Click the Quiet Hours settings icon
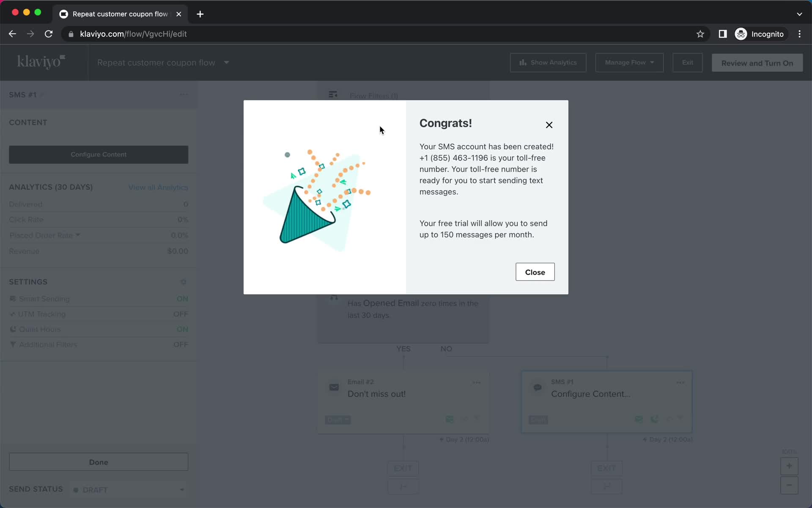The image size is (812, 508). tap(12, 329)
